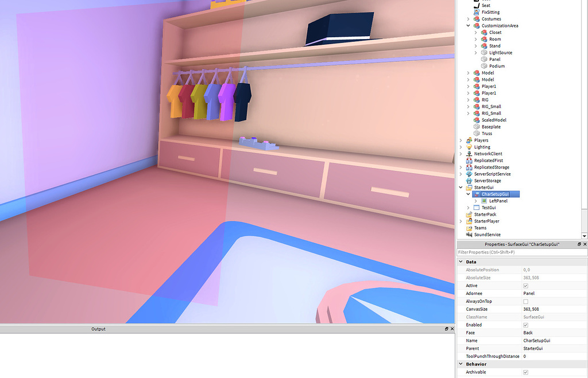Select the Teams row label
Image resolution: width=588 pixels, height=378 pixels.
tap(480, 228)
